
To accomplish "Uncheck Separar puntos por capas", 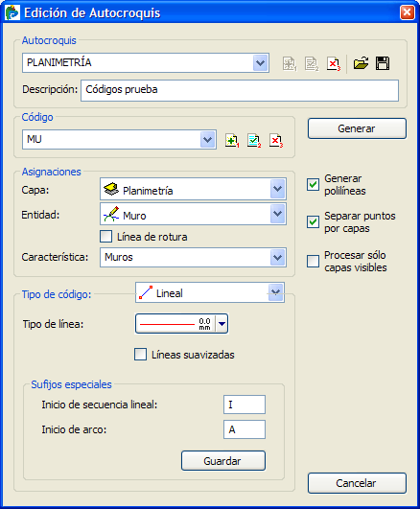I will pos(313,222).
